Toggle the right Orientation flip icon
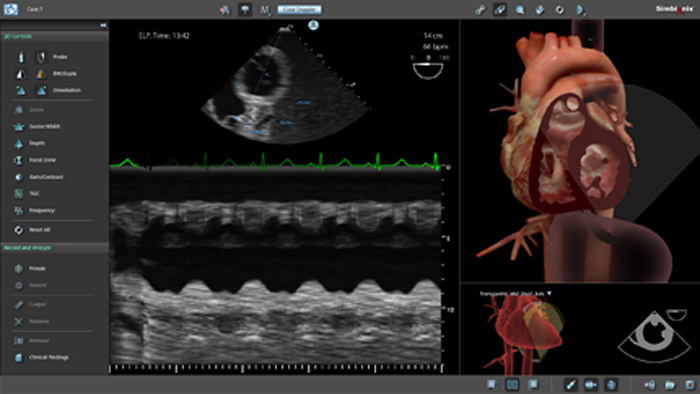 [41, 91]
